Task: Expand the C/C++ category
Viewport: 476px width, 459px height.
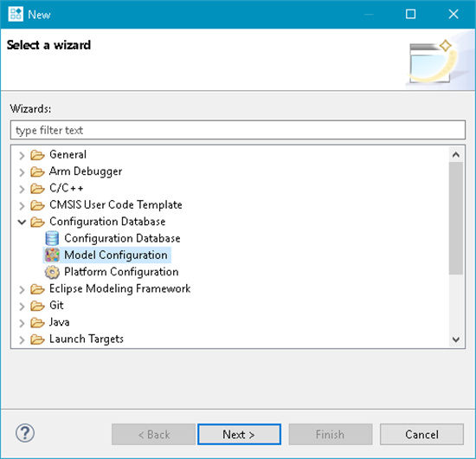Action: click(x=22, y=189)
